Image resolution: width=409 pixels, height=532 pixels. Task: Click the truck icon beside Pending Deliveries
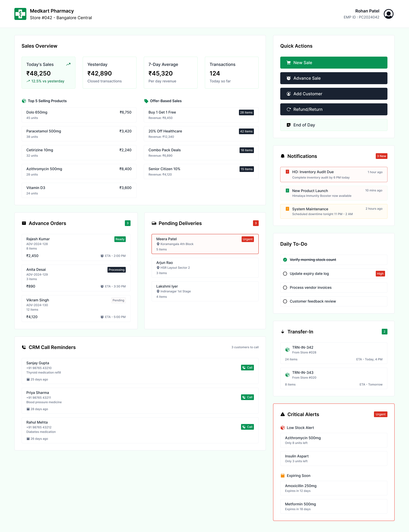154,223
